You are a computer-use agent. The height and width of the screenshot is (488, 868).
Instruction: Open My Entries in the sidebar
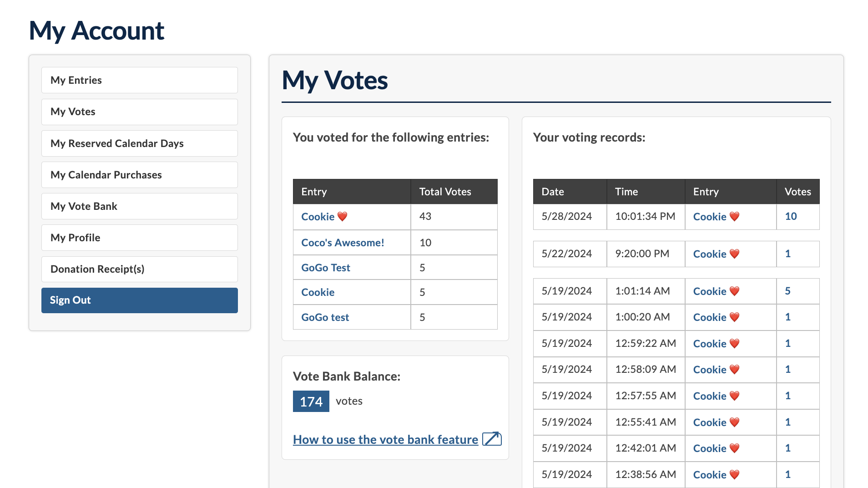[139, 80]
